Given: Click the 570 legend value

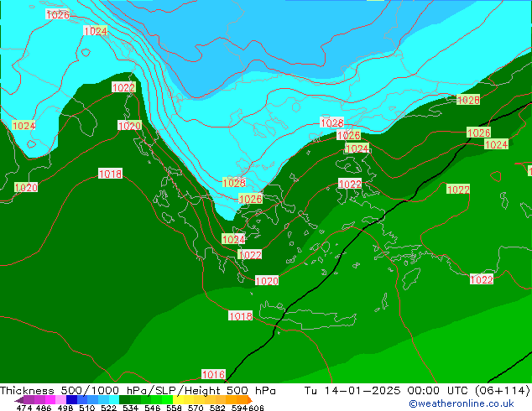Looking at the screenshot, I should (x=196, y=408).
